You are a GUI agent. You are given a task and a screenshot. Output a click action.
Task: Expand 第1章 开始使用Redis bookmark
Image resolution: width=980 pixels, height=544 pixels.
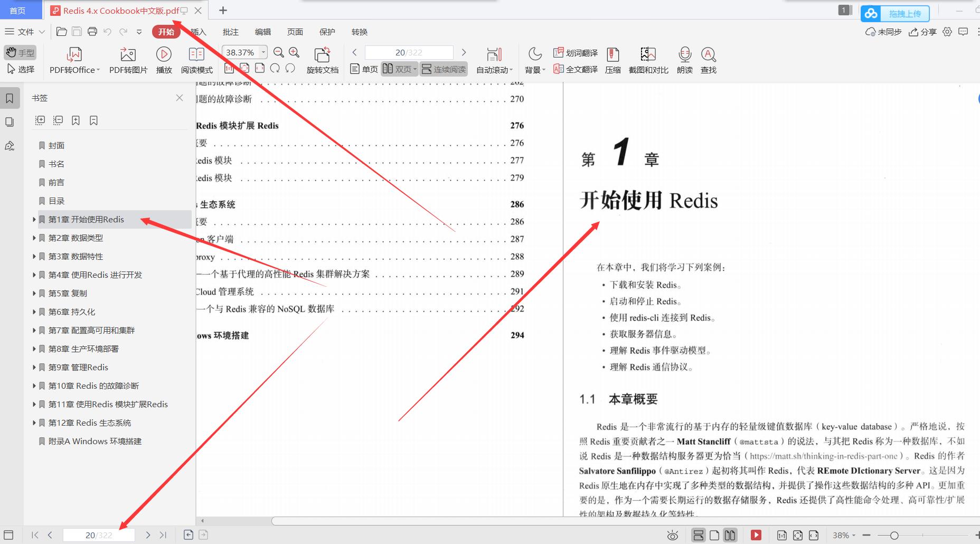click(x=34, y=219)
